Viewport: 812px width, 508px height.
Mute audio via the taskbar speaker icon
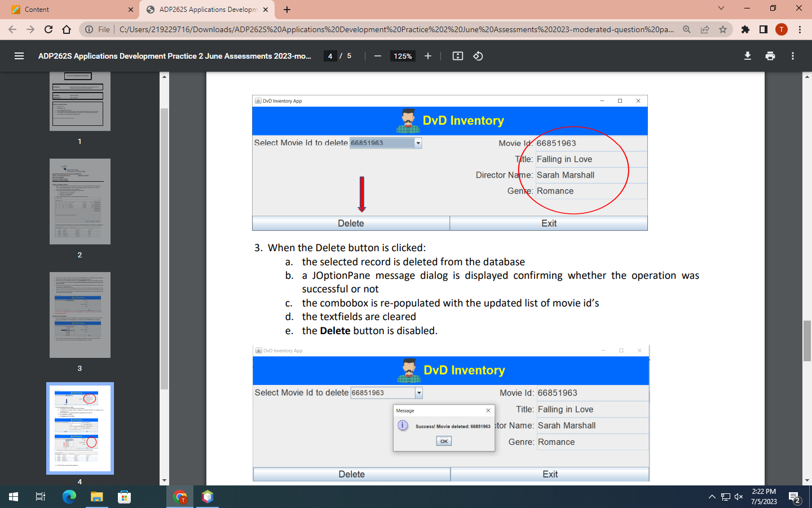coord(739,497)
